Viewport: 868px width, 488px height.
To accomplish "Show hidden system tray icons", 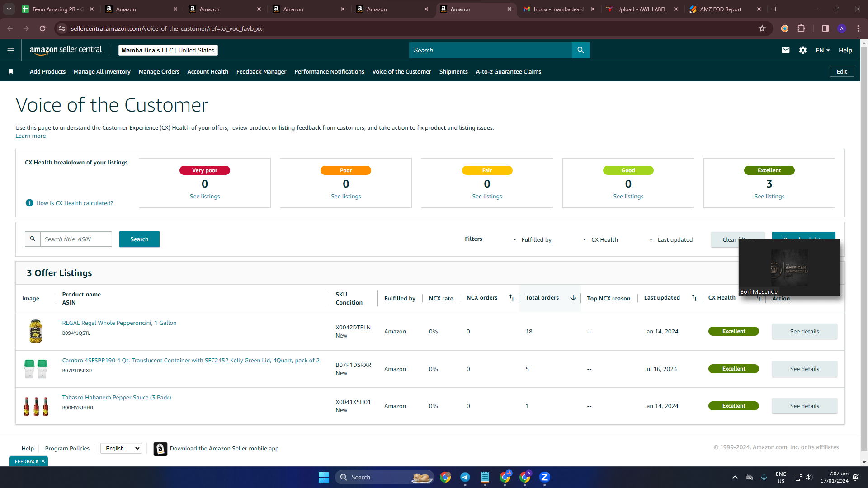I will pos(735,477).
